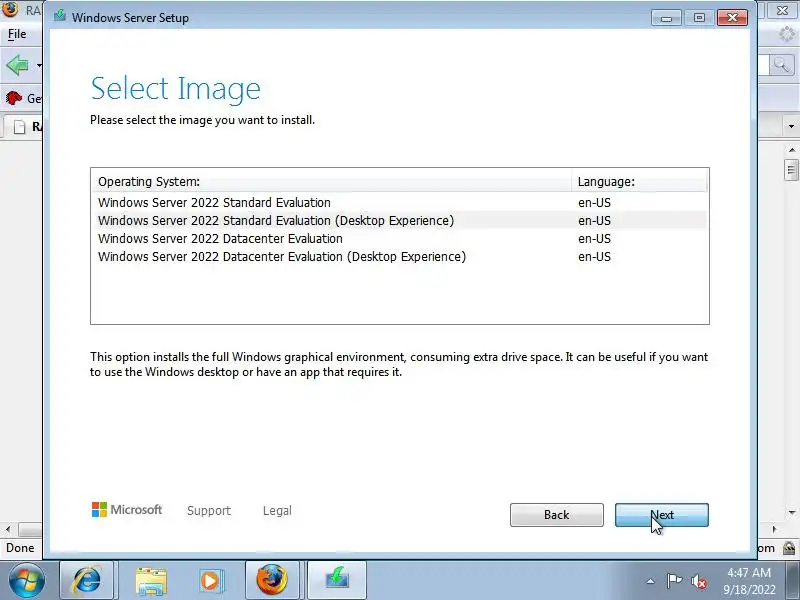Open Firefox back history dropdown arrow

click(39, 65)
